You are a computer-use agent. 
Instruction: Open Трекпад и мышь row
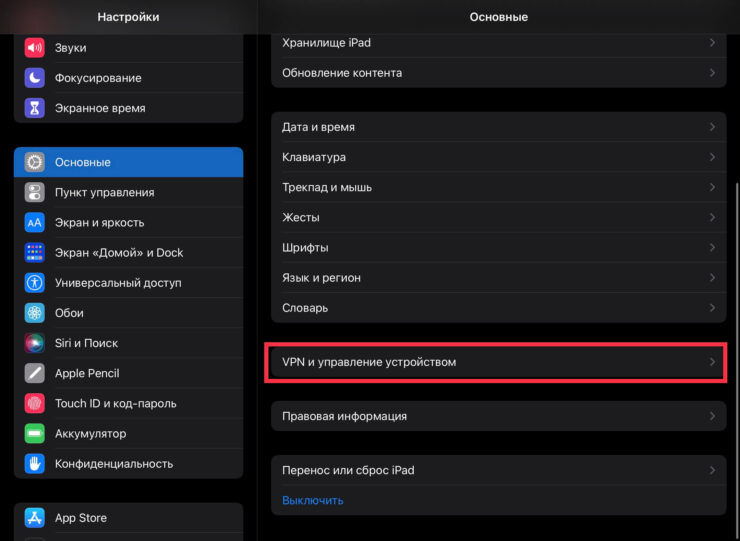pyautogui.click(x=498, y=187)
